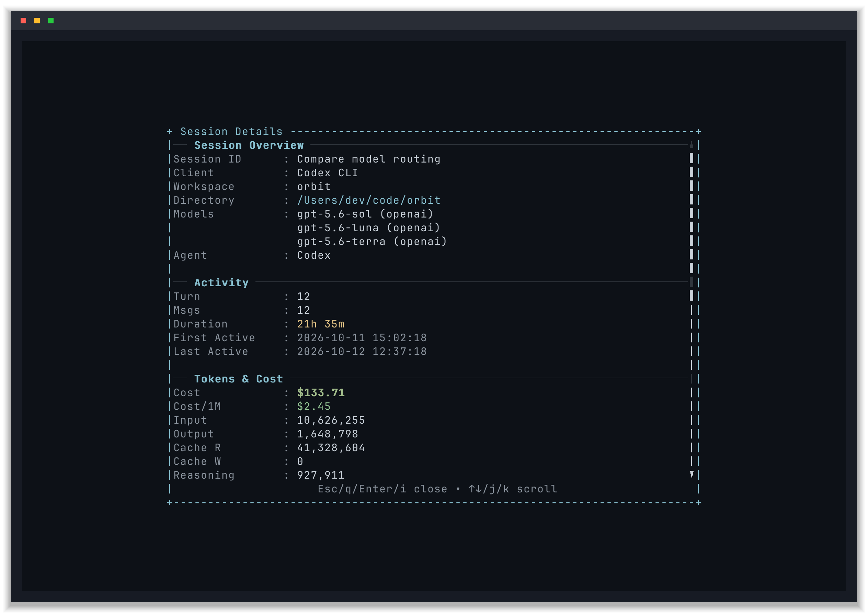Click the duration value '21h 35m'
868x613 pixels.
pos(321,324)
